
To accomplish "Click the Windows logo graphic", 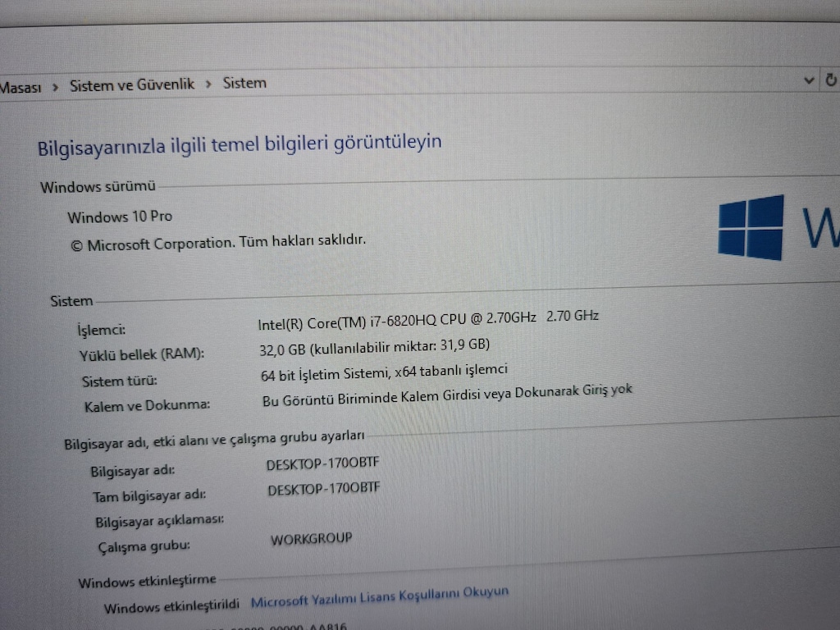I will [x=751, y=228].
